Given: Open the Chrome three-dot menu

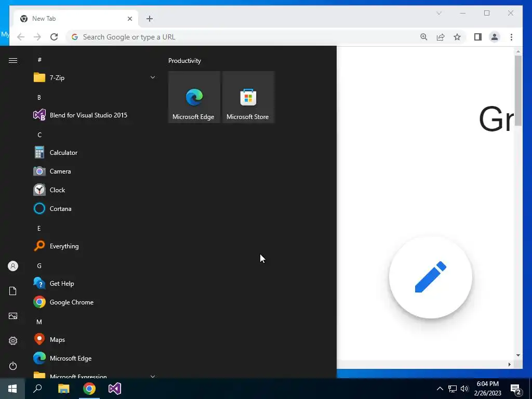Looking at the screenshot, I should [511, 37].
